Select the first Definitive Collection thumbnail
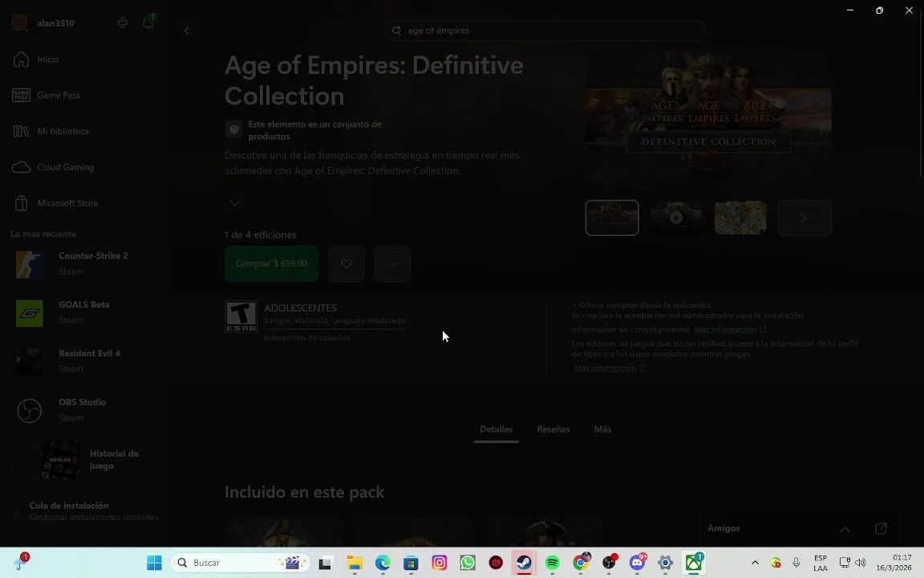Screen dimensions: 924x578 click(612, 218)
